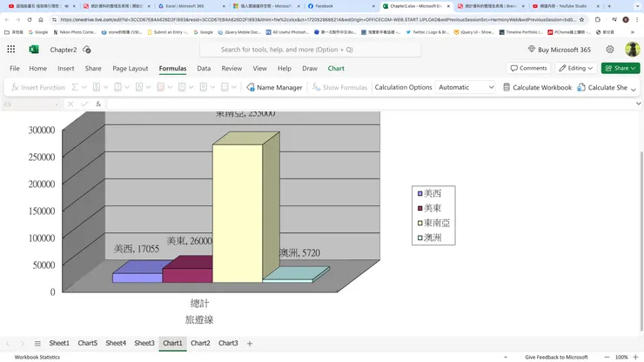Switch to the Sheet1 sheet tab
644x362 pixels.
pyautogui.click(x=59, y=343)
